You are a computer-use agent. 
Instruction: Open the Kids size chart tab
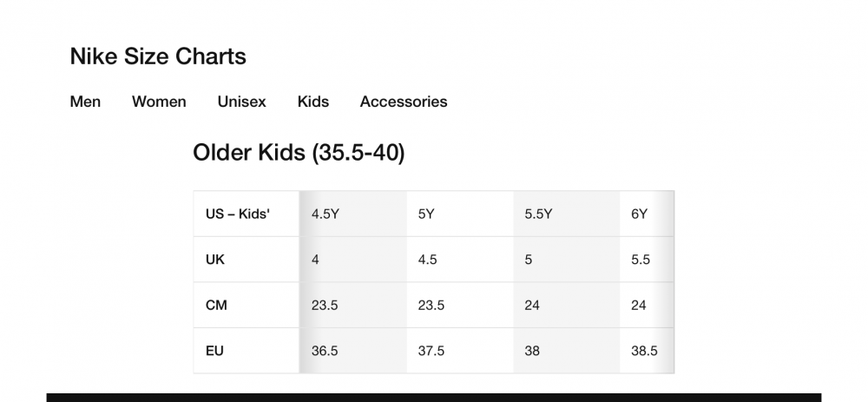[x=313, y=102]
